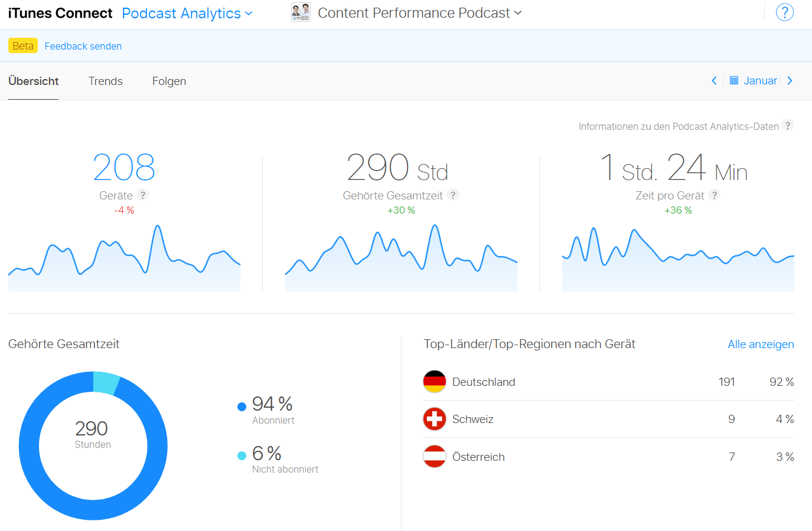Click the Österreich country name
Viewport: 812px width, 531px height.
[x=478, y=457]
